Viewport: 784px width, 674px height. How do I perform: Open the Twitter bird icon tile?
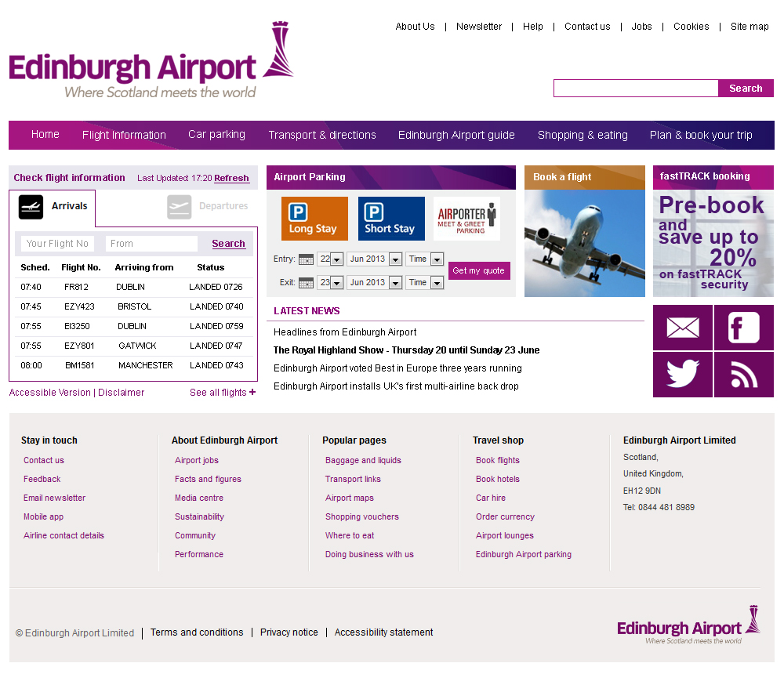click(x=683, y=375)
